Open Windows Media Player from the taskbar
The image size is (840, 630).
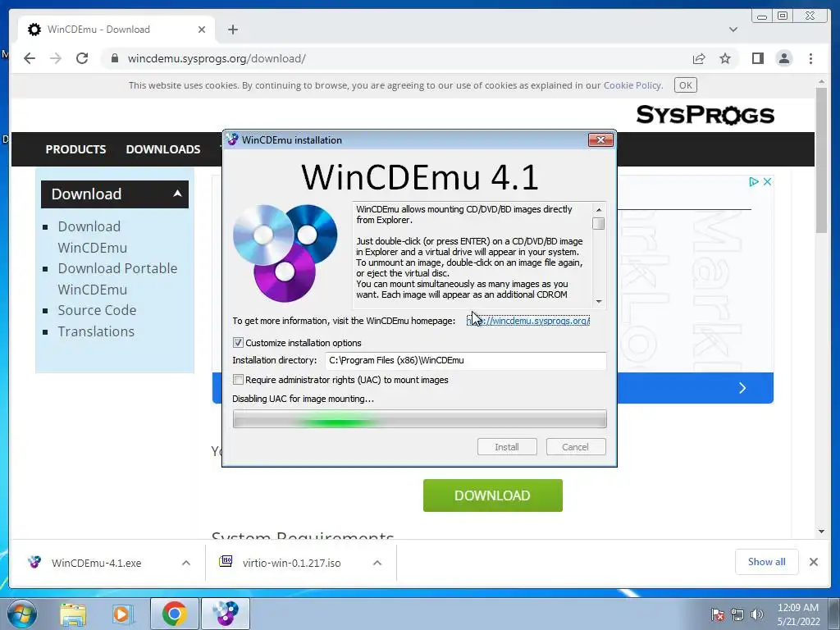point(122,614)
